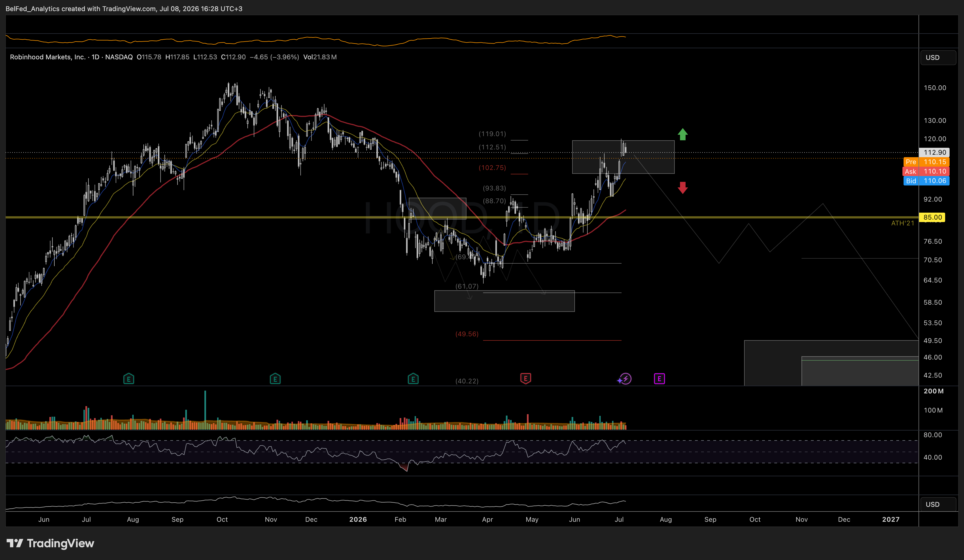Click the May label on time axis
964x560 pixels.
click(x=532, y=520)
